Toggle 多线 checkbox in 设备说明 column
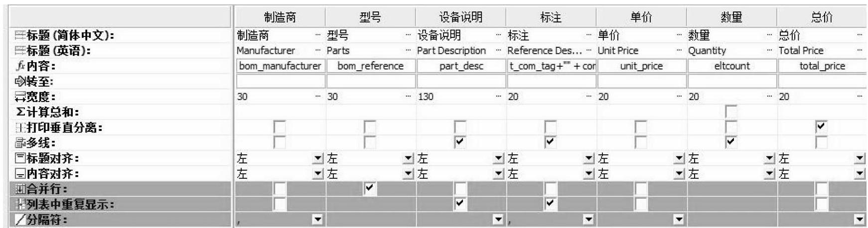 [x=459, y=142]
